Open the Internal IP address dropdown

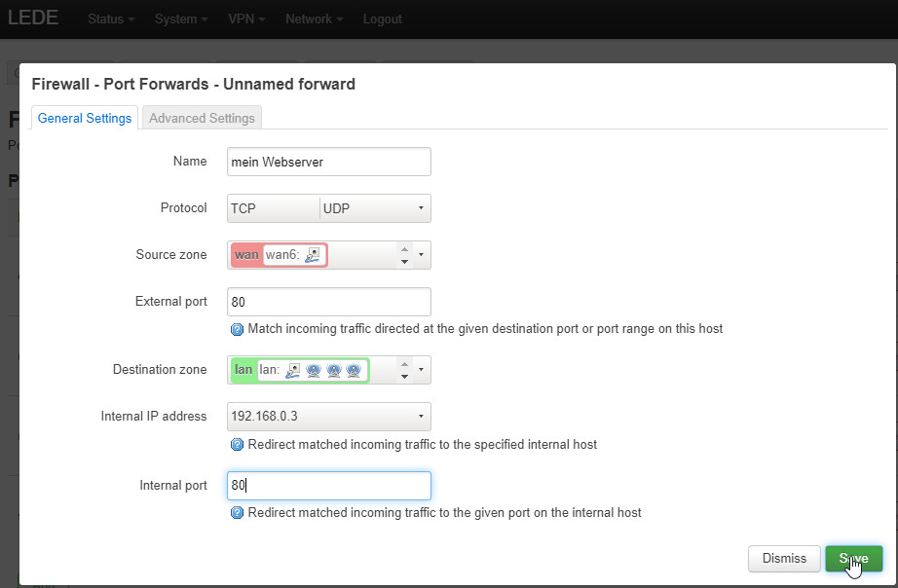[421, 417]
